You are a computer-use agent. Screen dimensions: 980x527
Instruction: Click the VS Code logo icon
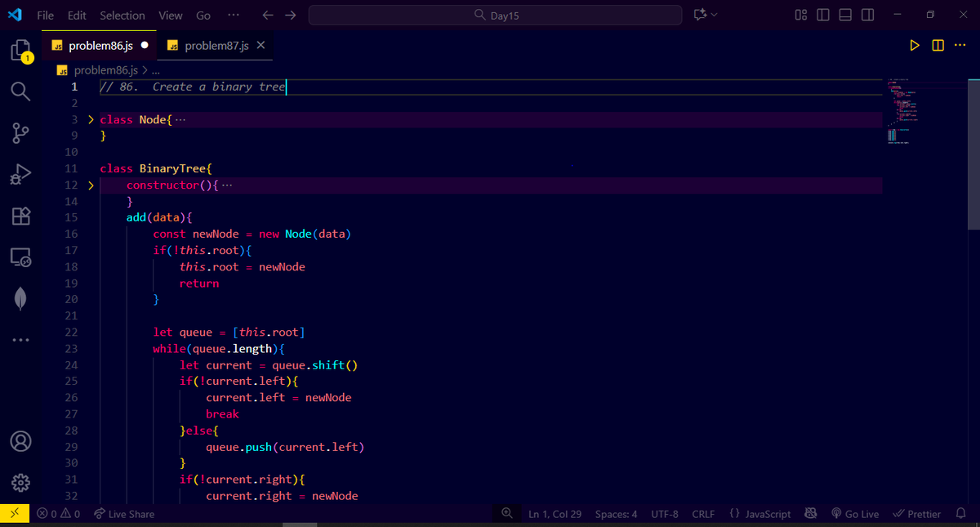point(15,16)
